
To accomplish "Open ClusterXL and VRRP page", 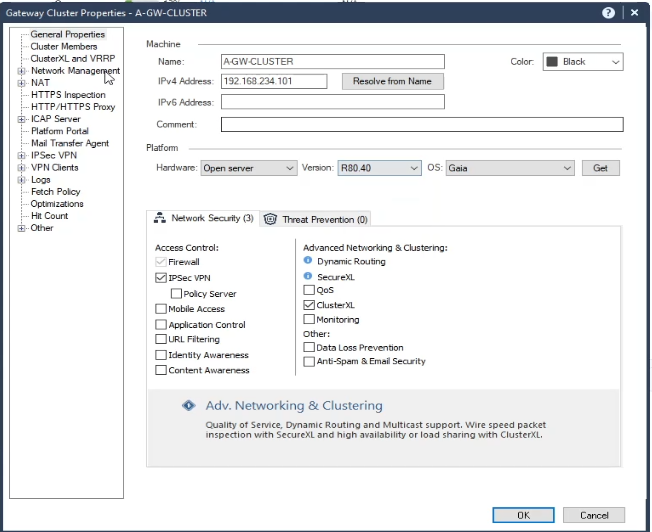I will click(73, 58).
